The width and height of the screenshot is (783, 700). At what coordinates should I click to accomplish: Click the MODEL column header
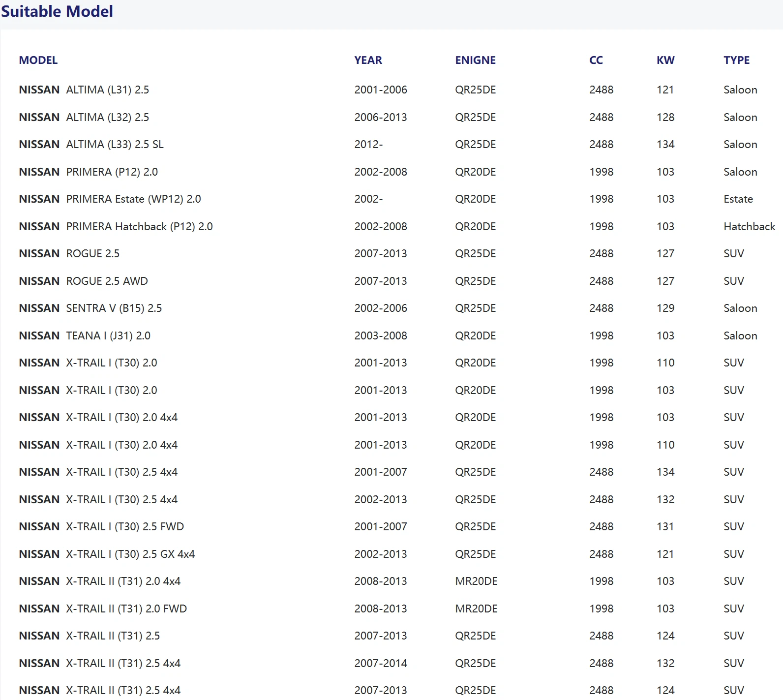[x=38, y=60]
